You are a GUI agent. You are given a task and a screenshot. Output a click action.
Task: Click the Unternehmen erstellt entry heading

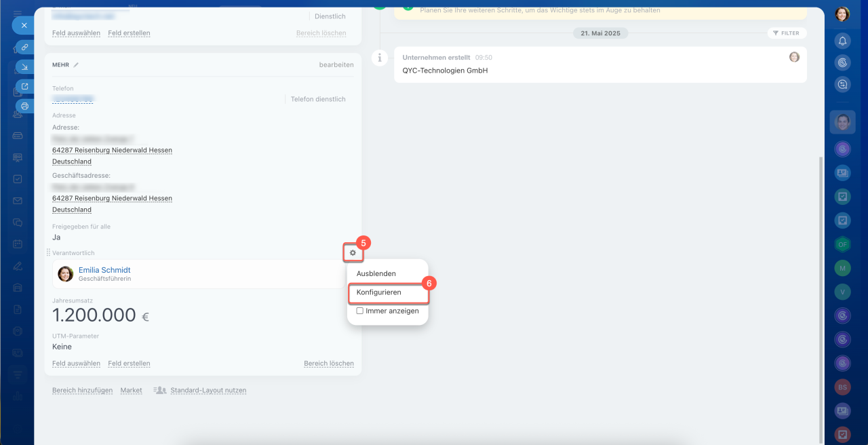[436, 58]
